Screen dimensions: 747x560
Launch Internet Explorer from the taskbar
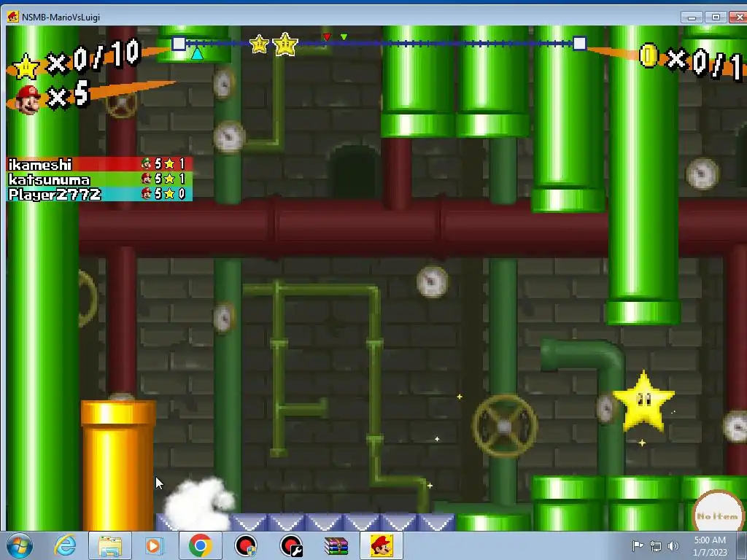click(x=65, y=545)
